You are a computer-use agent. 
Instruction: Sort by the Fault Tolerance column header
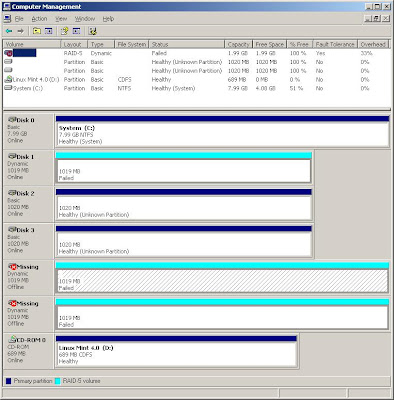pyautogui.click(x=335, y=44)
